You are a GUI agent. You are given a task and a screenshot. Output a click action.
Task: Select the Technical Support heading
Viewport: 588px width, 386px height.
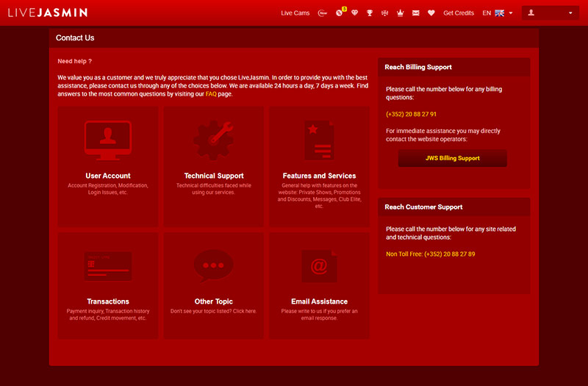[214, 176]
